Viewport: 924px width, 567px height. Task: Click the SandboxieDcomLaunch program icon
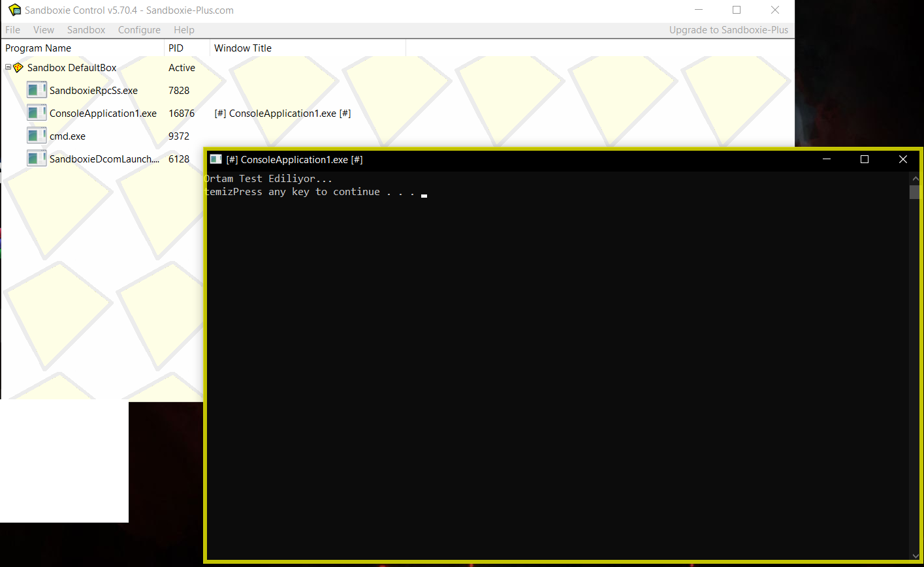coord(37,159)
